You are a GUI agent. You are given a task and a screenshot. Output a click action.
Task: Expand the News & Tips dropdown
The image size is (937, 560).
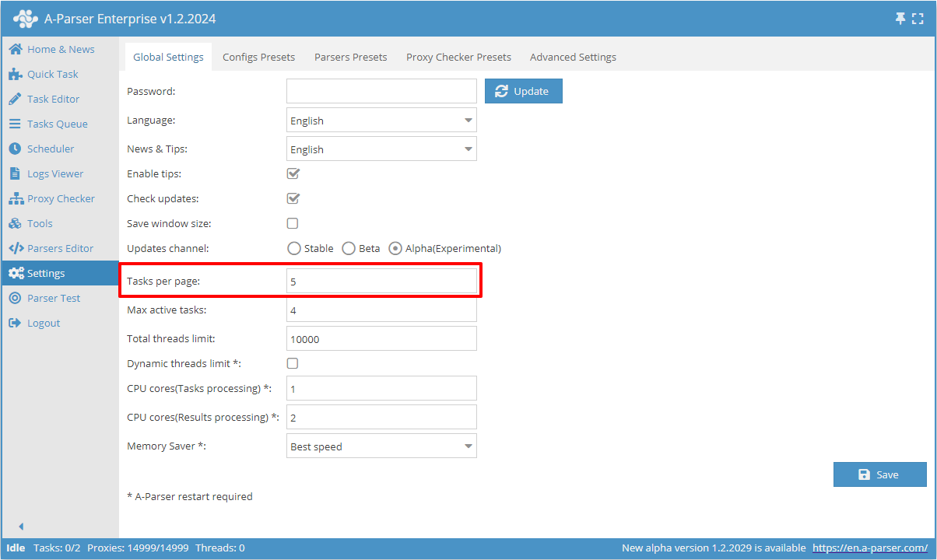click(381, 149)
